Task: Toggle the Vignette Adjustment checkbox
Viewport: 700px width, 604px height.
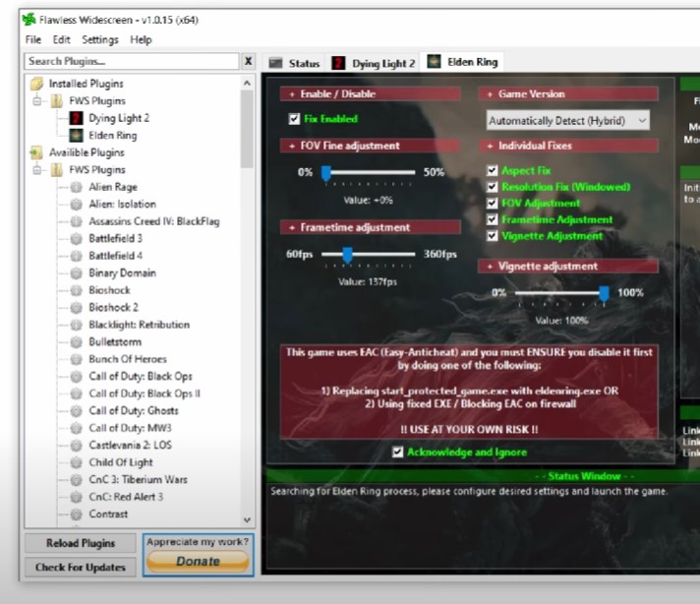Action: (x=492, y=236)
